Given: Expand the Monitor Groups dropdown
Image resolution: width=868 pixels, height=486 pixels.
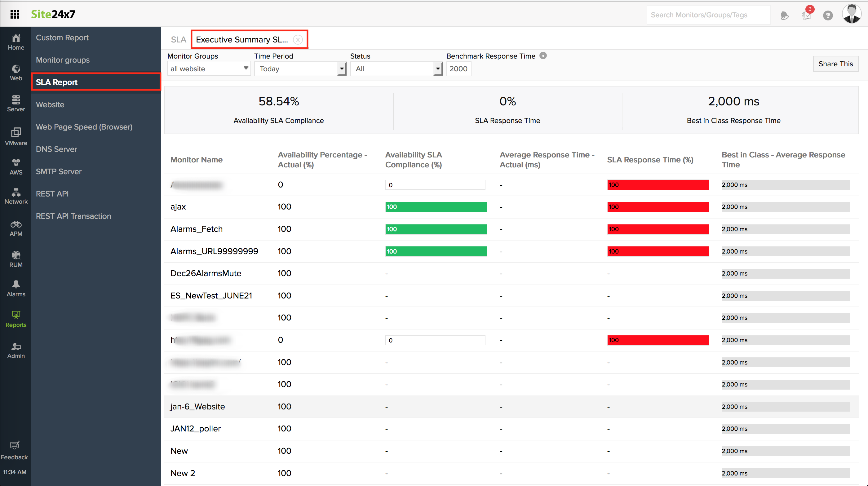Looking at the screenshot, I should tap(209, 69).
